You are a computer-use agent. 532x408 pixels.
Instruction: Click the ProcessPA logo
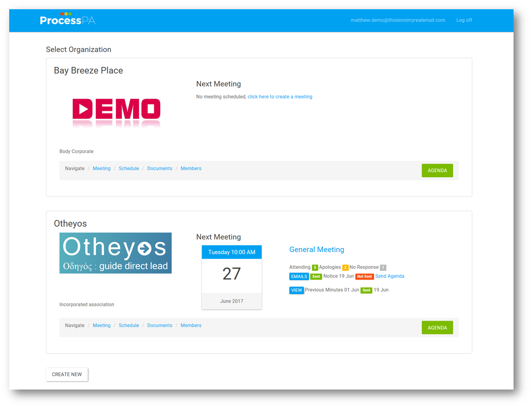[67, 20]
